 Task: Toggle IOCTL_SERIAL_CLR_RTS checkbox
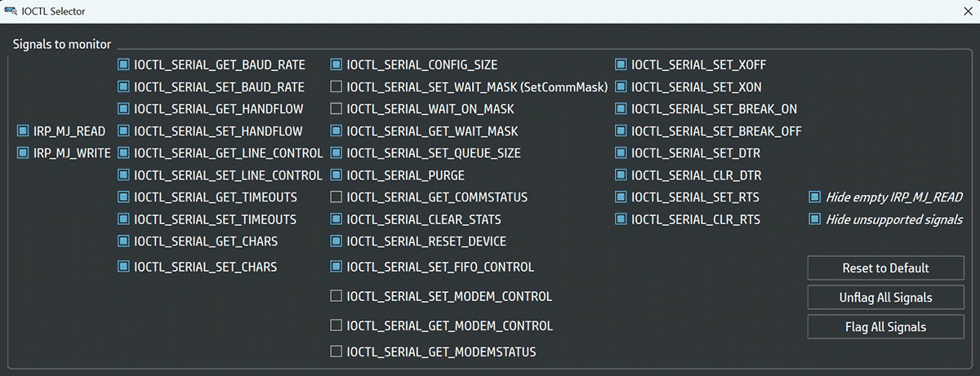pyautogui.click(x=621, y=219)
